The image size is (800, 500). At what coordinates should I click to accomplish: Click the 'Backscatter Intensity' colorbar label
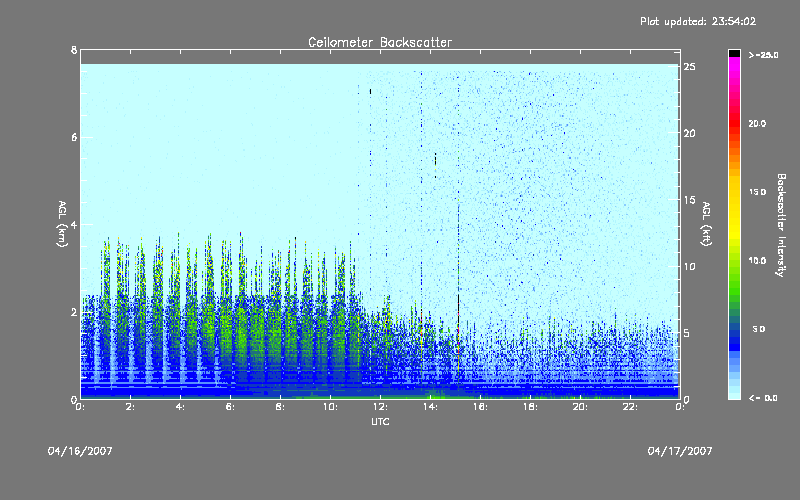[x=781, y=225]
